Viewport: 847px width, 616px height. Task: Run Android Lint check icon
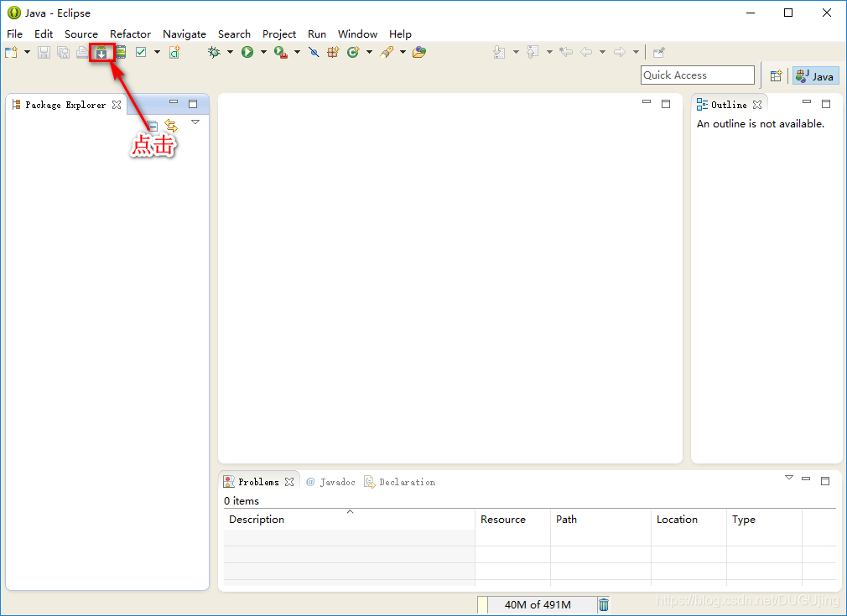141,52
